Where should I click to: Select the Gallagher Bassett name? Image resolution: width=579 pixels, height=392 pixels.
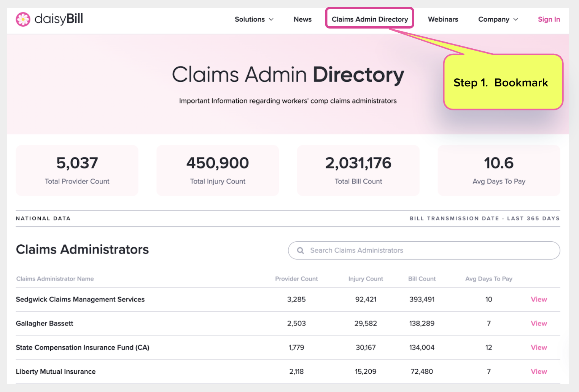click(x=45, y=323)
